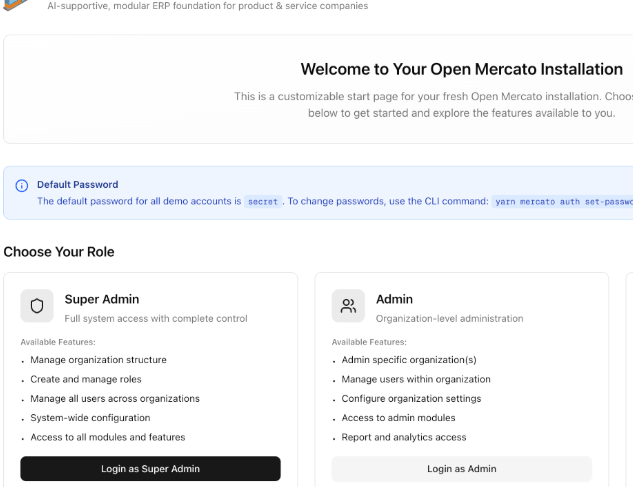Click the Welcome to Your Open Mercato Installation title

click(461, 69)
